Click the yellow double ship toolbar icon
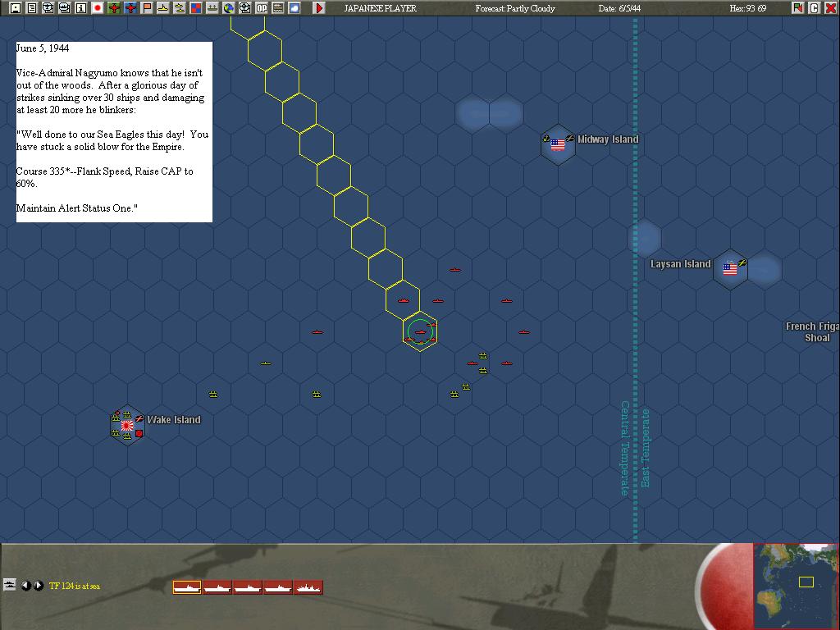 tap(180, 8)
